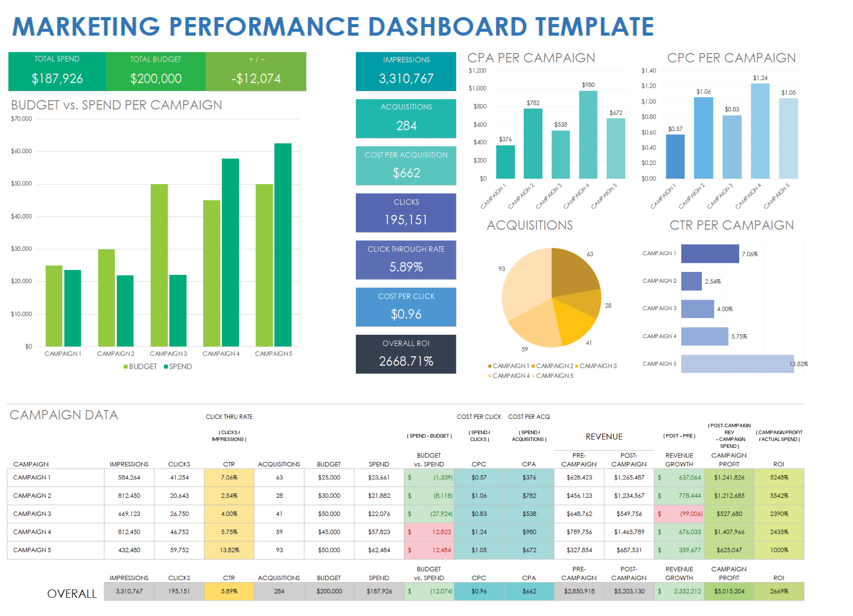Click the $0.57 bar in CPC chart
853x616 pixels.
point(675,156)
